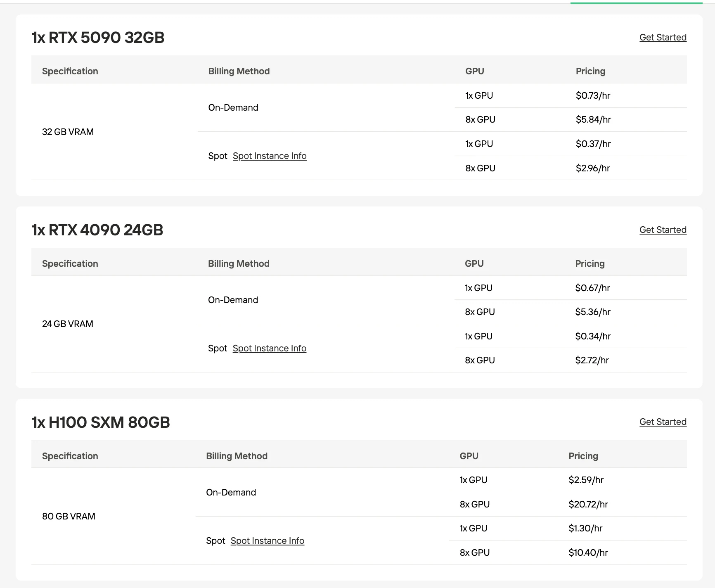Click the $2.59/hr H100 on-demand price
This screenshot has width=715, height=588.
(x=586, y=480)
